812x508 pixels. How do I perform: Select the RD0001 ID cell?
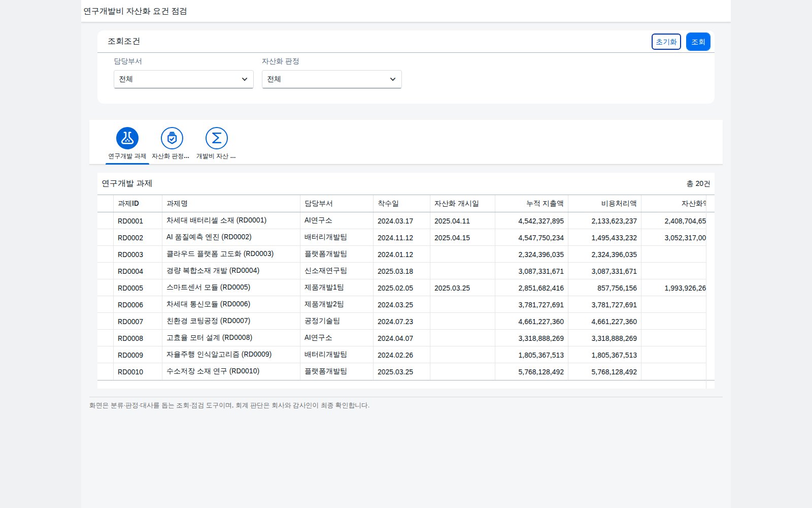pos(138,221)
